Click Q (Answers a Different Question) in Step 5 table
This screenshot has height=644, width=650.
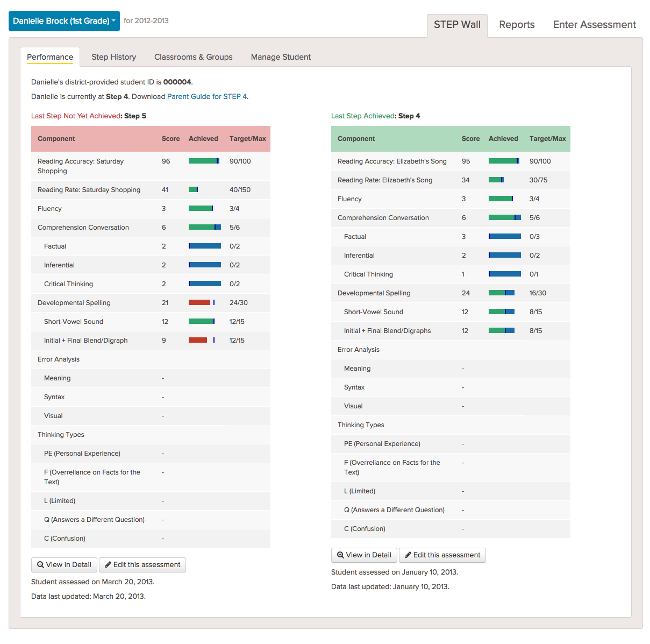(x=94, y=519)
